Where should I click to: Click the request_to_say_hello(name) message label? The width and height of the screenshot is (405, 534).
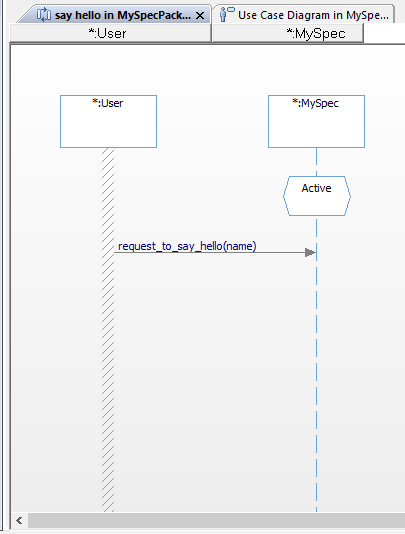pyautogui.click(x=187, y=246)
